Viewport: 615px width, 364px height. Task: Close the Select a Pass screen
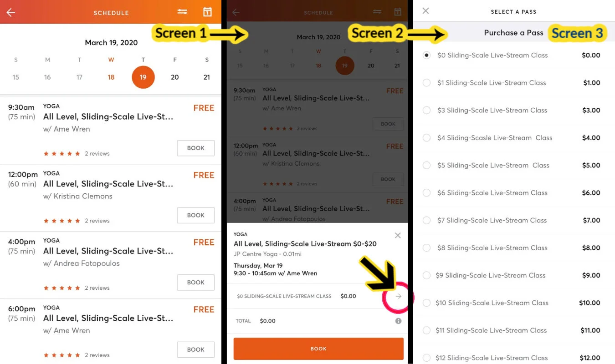coord(425,11)
